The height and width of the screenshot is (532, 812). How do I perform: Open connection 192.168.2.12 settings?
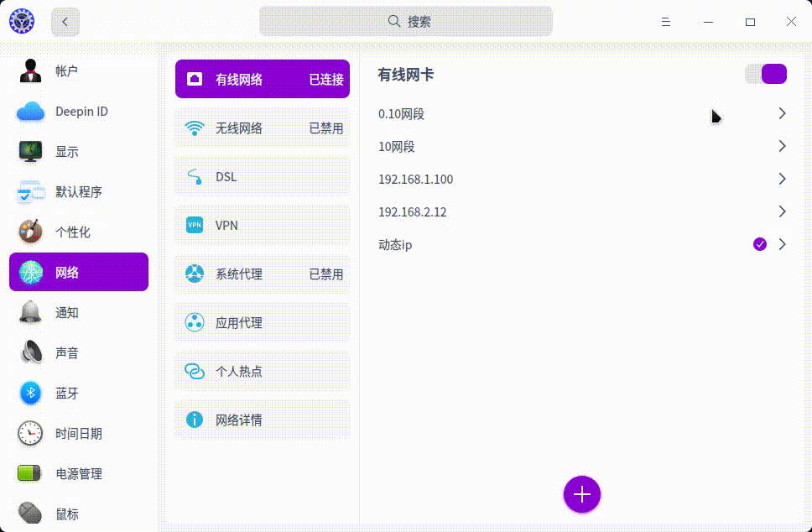pyautogui.click(x=782, y=211)
